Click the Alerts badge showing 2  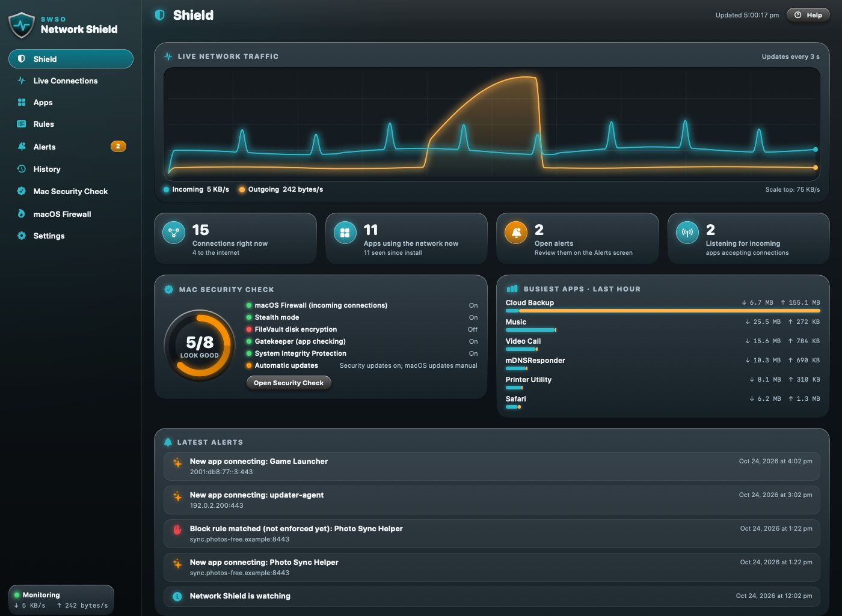pos(118,146)
